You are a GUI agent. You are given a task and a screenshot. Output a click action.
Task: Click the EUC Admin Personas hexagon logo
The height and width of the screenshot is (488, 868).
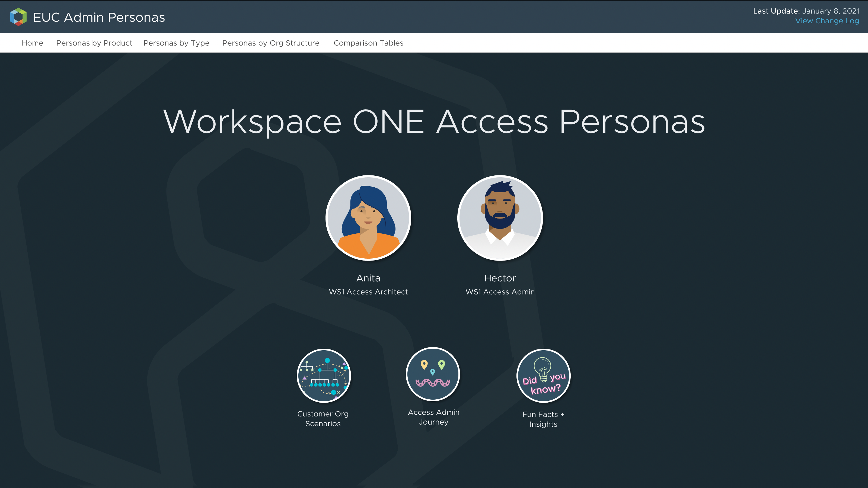click(x=18, y=17)
